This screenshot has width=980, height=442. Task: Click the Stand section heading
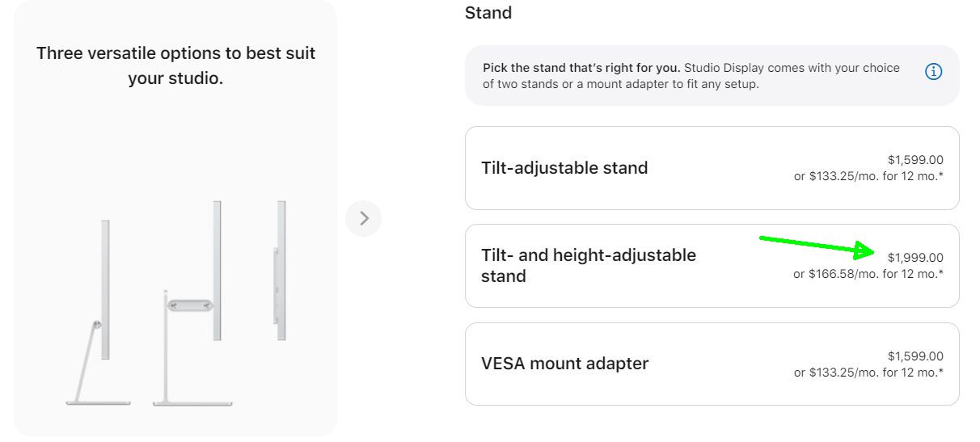pos(488,13)
